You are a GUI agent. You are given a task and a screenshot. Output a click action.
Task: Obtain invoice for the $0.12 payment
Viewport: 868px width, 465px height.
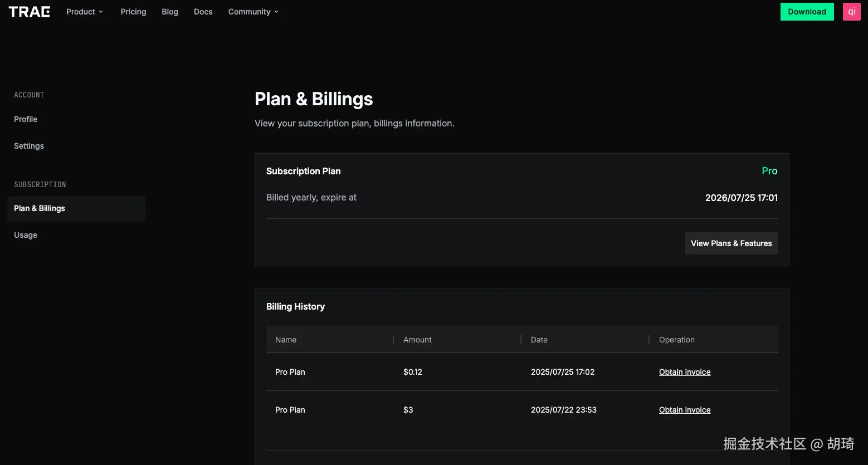(685, 372)
